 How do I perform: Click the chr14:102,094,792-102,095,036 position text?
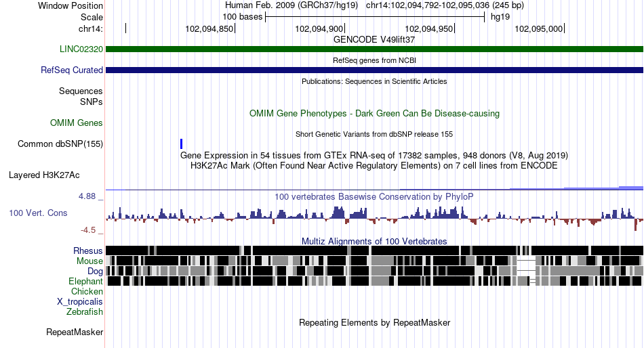point(445,5)
